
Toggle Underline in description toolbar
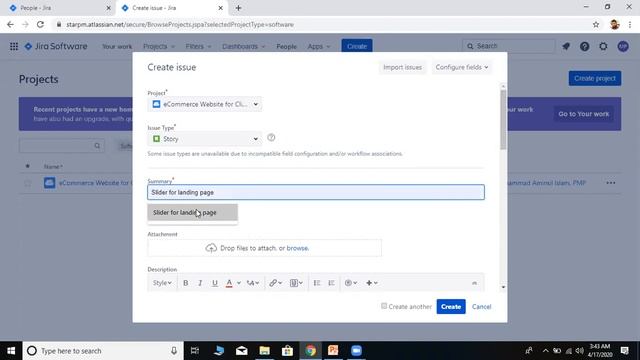point(215,283)
